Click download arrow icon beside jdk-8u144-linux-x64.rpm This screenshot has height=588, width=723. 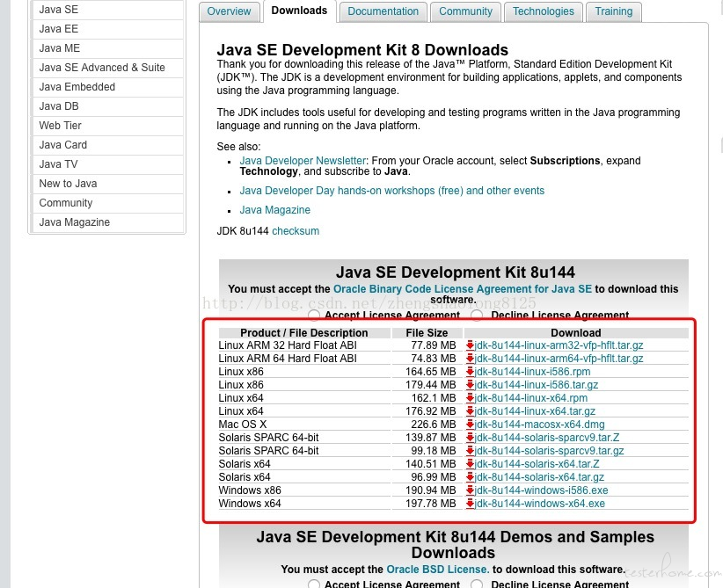point(470,397)
